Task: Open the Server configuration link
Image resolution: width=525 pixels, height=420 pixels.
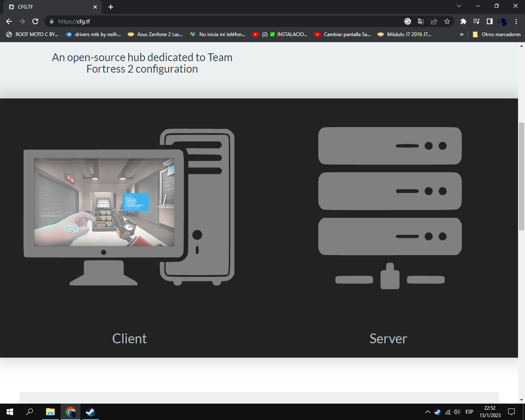Action: [x=388, y=339]
